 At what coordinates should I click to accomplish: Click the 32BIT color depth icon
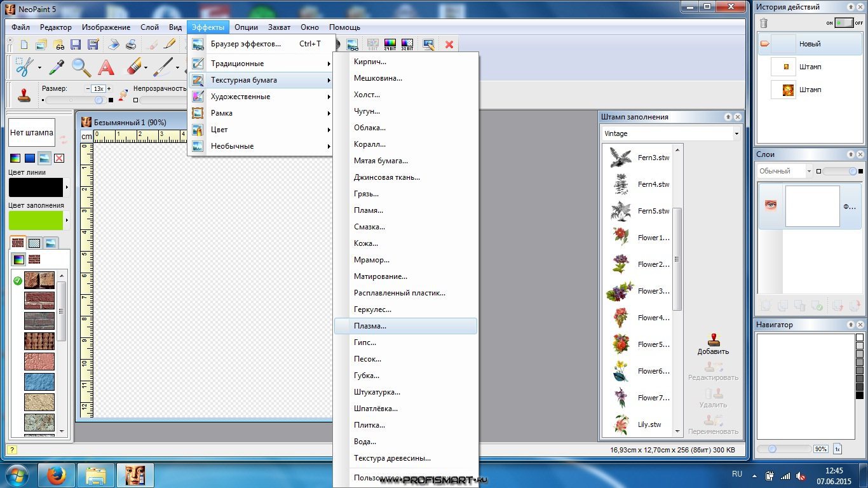[x=407, y=44]
